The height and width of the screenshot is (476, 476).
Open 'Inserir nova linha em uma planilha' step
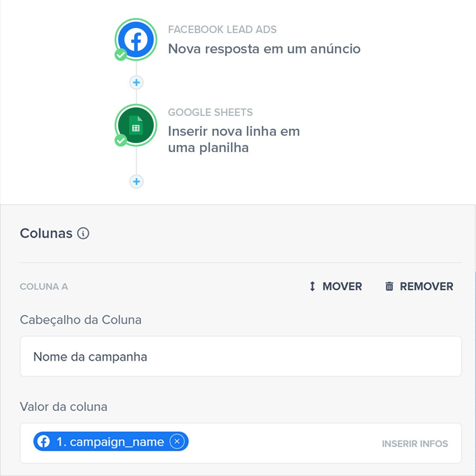[234, 139]
